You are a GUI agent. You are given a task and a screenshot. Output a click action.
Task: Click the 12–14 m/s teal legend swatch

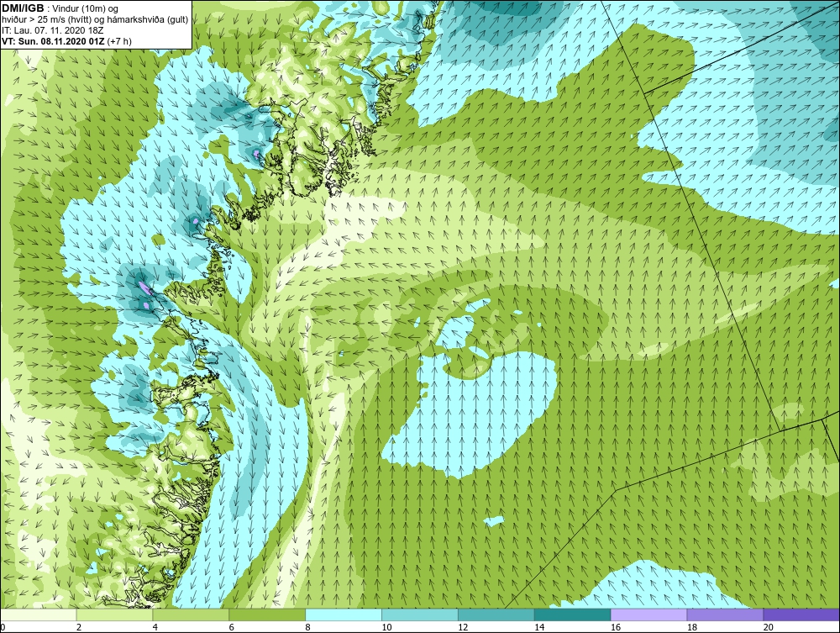click(x=496, y=615)
